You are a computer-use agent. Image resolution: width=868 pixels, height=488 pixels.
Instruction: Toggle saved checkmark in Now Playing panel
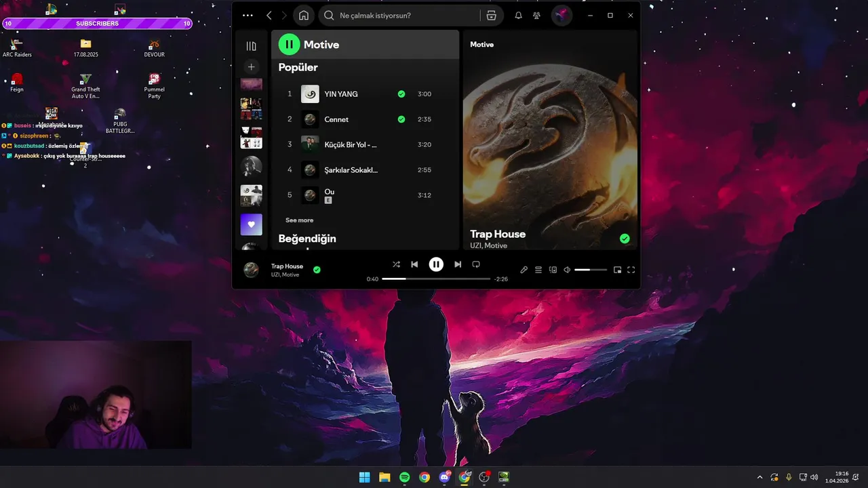click(625, 239)
